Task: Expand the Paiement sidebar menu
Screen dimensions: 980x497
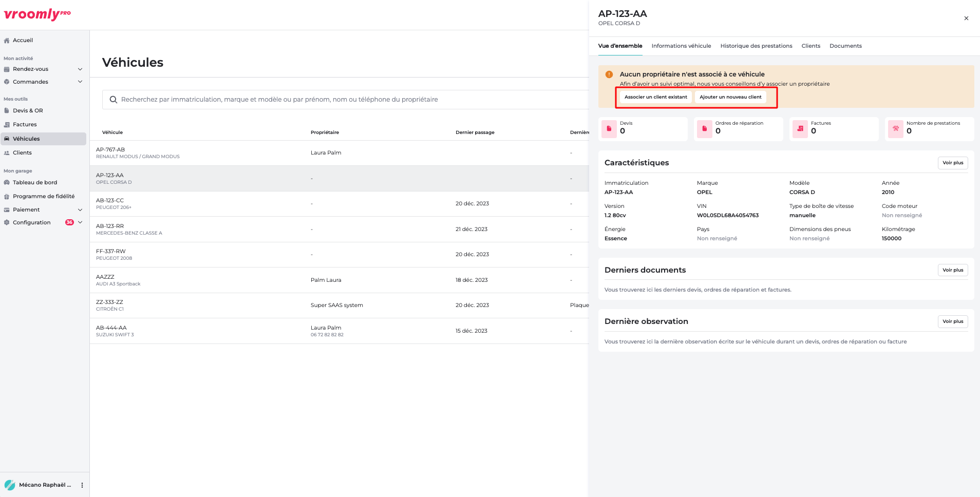Action: 80,210
